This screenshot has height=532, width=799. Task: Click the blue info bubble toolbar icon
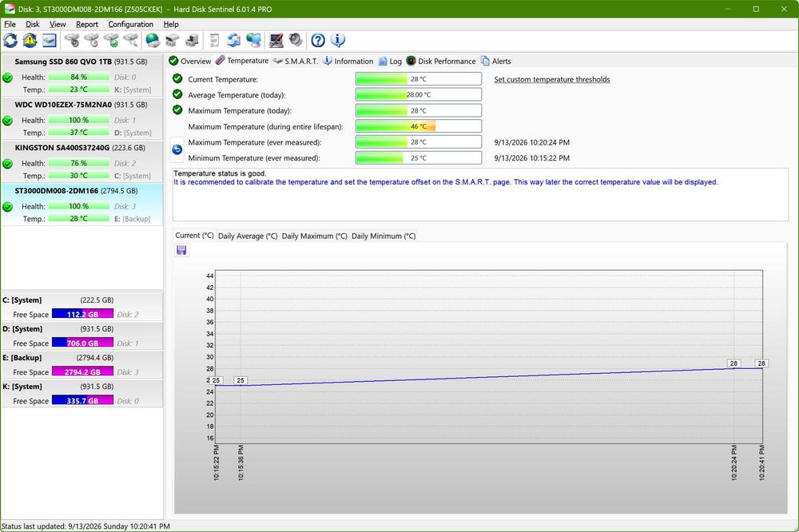click(337, 40)
